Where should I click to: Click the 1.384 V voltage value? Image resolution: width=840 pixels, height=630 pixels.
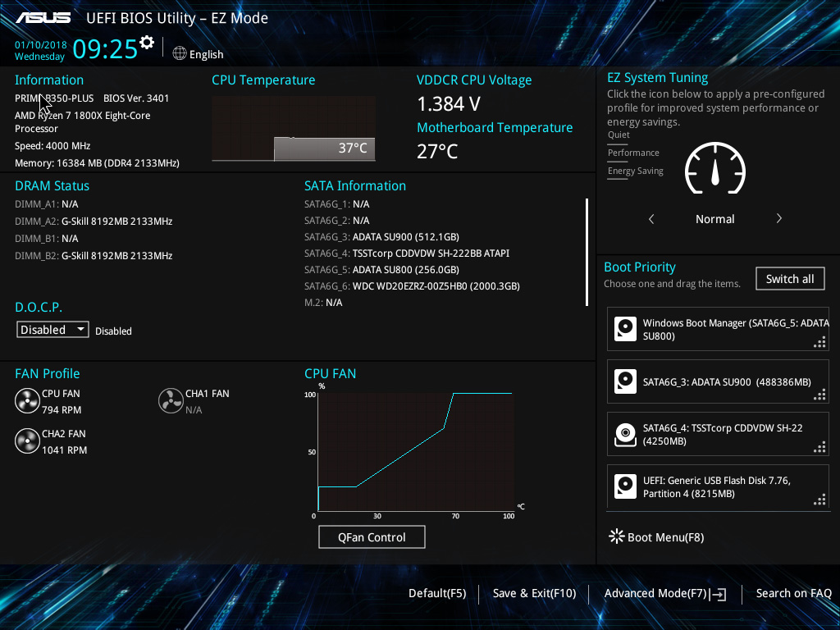(x=449, y=104)
